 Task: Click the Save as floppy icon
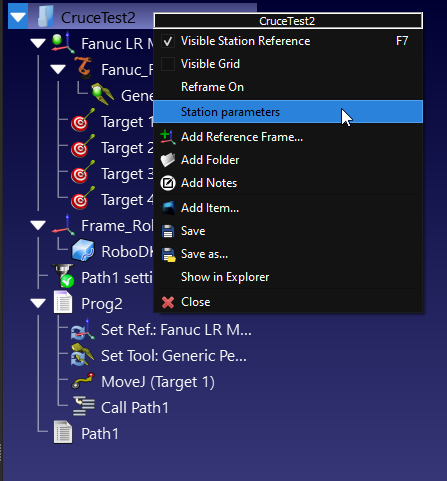point(168,254)
